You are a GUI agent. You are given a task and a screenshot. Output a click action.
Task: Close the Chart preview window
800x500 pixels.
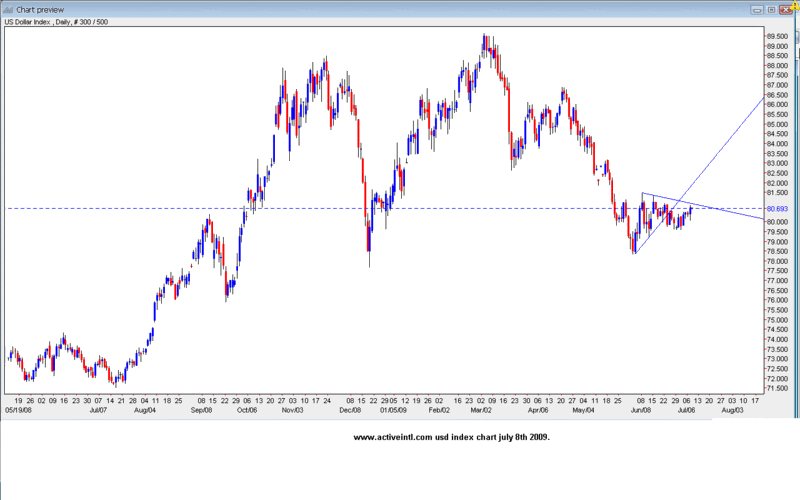coord(788,8)
